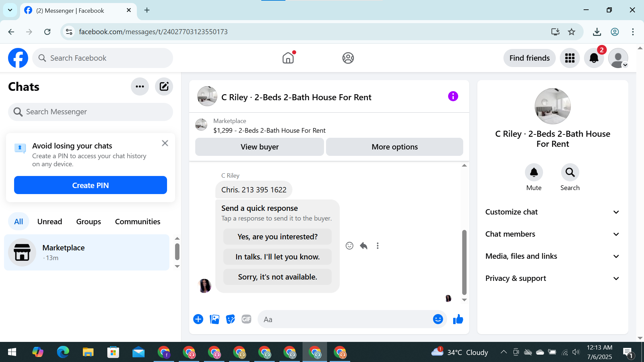
Task: Toggle conversation information purple icon
Action: (453, 97)
